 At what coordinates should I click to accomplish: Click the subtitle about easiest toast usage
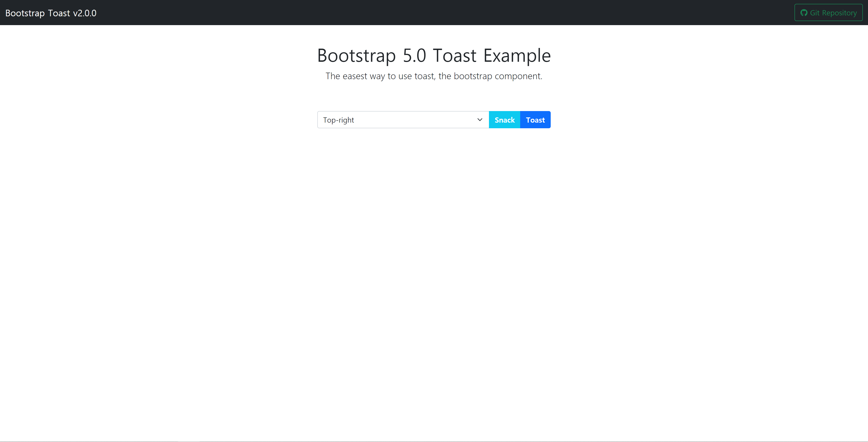click(x=434, y=76)
